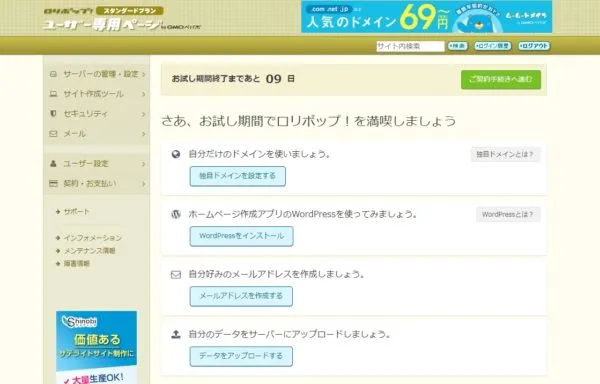
Task: Click the upload icon beside データをサーバーに
Action: coord(176,334)
